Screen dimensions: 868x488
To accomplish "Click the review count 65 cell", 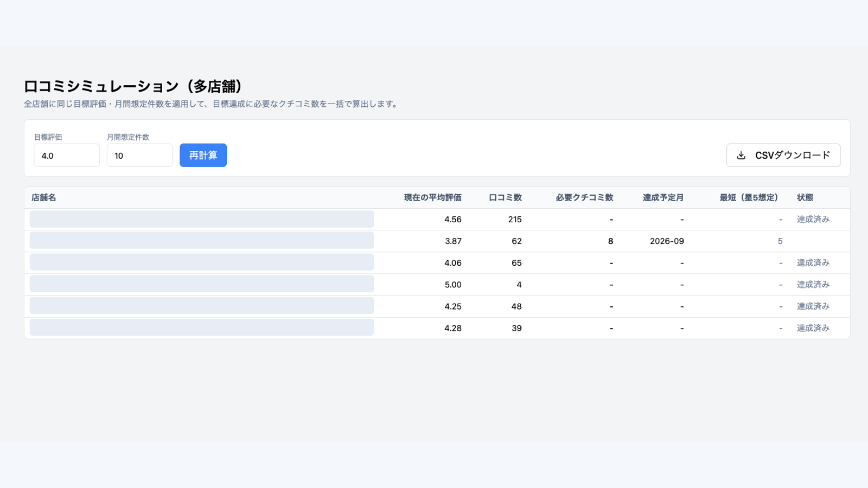I will point(516,263).
